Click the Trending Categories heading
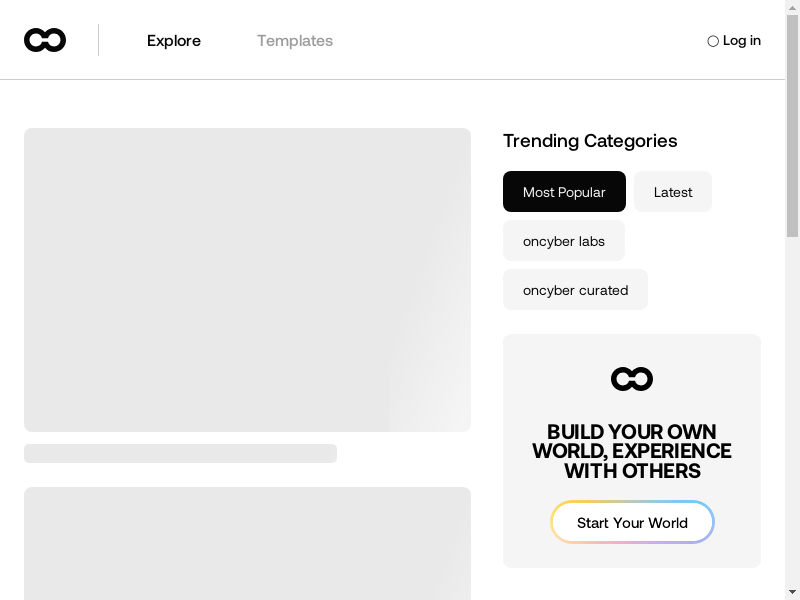Viewport: 800px width, 600px height. click(x=590, y=141)
